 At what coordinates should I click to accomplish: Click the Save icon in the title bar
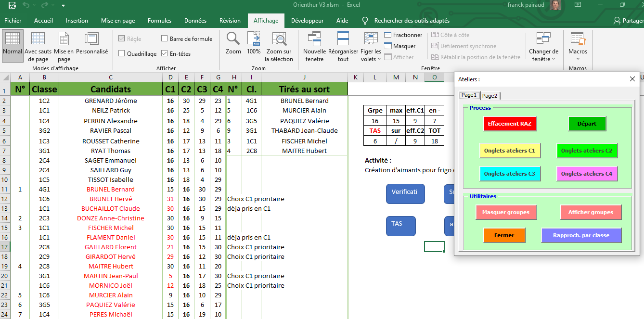click(12, 5)
